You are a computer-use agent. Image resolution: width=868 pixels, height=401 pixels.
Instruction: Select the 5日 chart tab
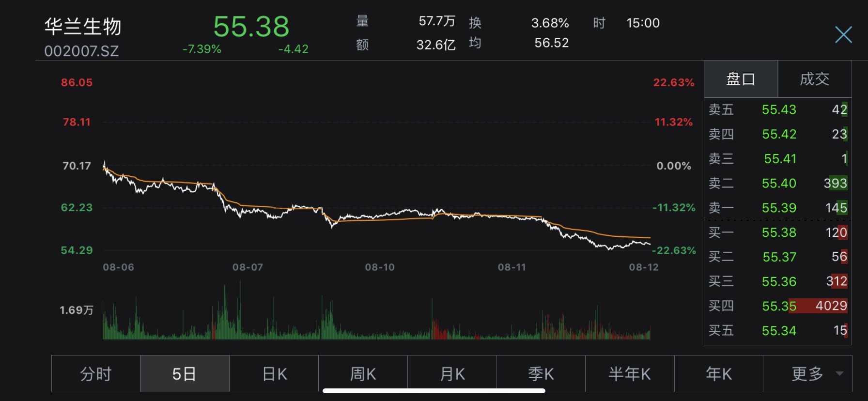tap(185, 374)
